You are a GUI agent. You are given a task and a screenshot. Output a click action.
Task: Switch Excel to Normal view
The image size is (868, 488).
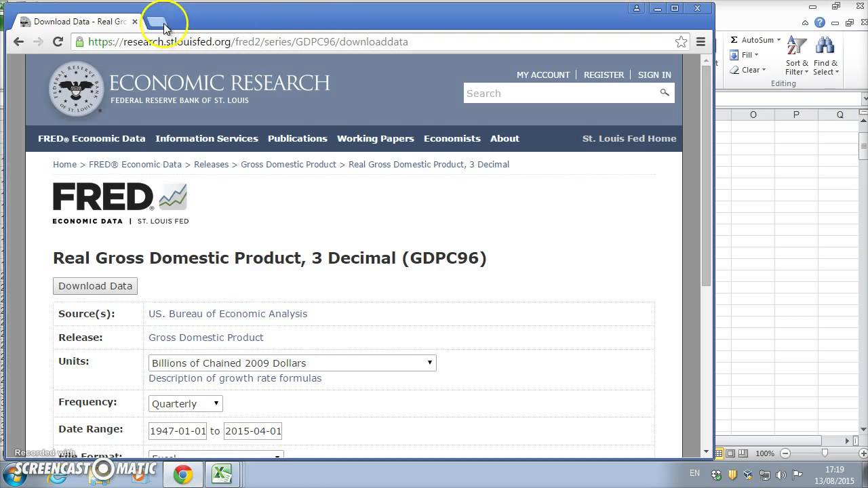(x=719, y=453)
